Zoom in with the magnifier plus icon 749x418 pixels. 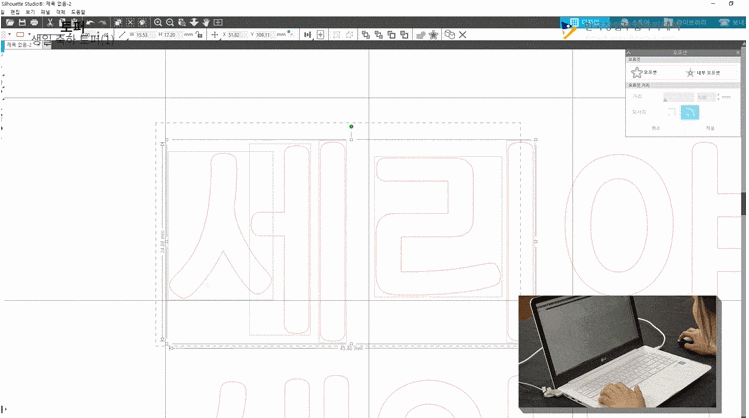(158, 22)
